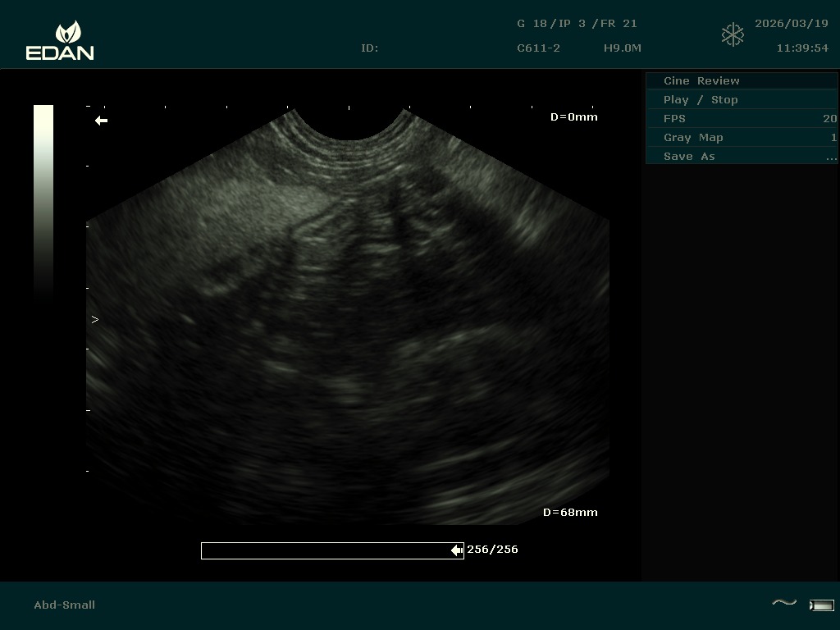Click the battery status icon

[821, 605]
